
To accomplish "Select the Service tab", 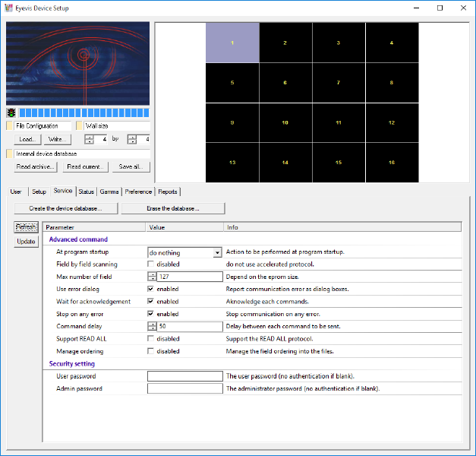I will point(63,191).
